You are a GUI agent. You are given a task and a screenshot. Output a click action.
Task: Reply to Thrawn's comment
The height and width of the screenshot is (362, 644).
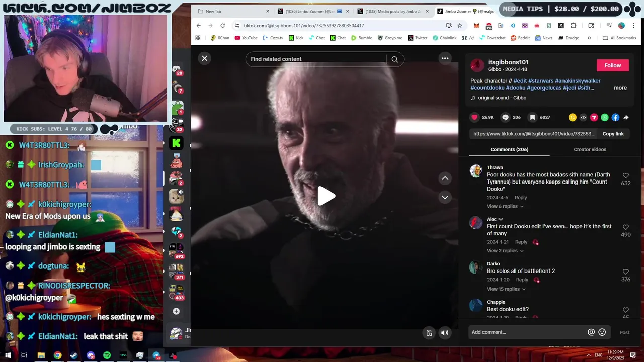click(521, 198)
